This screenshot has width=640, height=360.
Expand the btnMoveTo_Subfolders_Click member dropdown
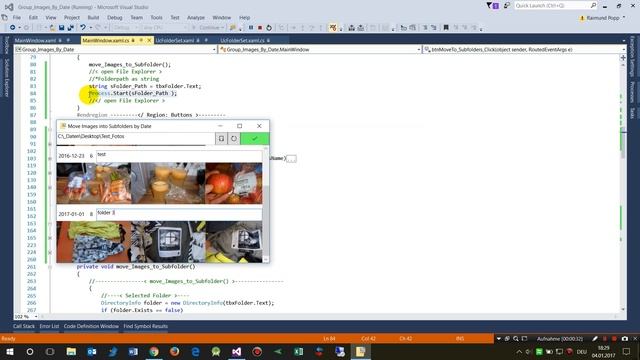pos(623,49)
